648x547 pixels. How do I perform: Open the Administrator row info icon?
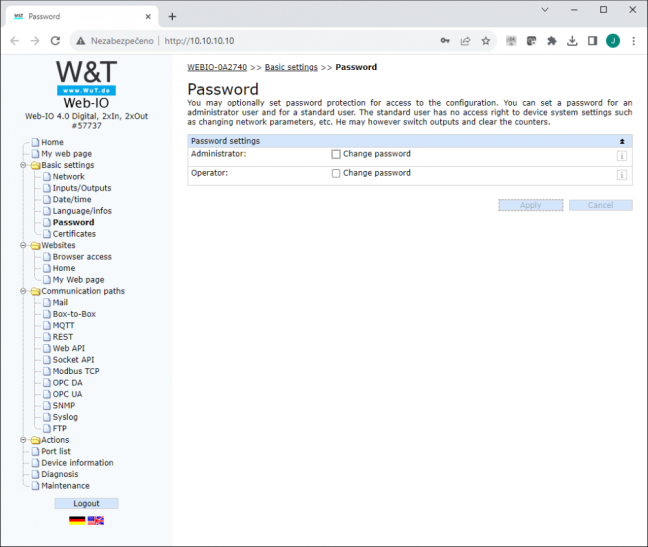[622, 156]
